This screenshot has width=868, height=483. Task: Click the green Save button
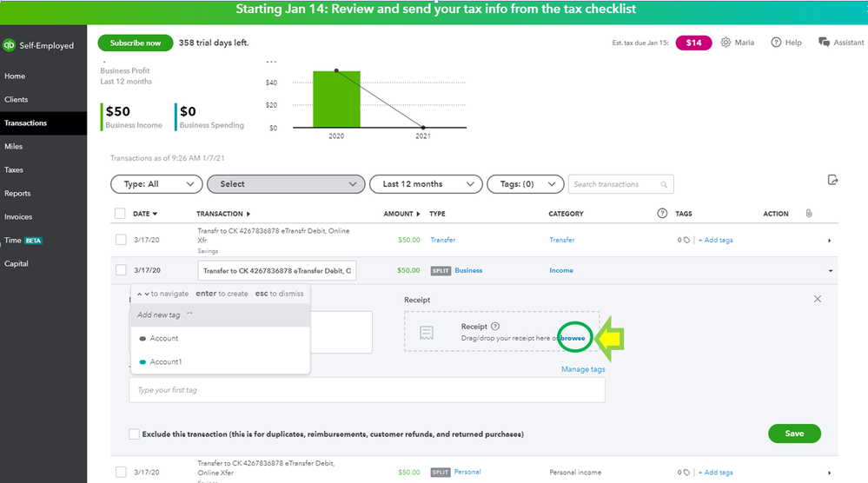click(794, 433)
